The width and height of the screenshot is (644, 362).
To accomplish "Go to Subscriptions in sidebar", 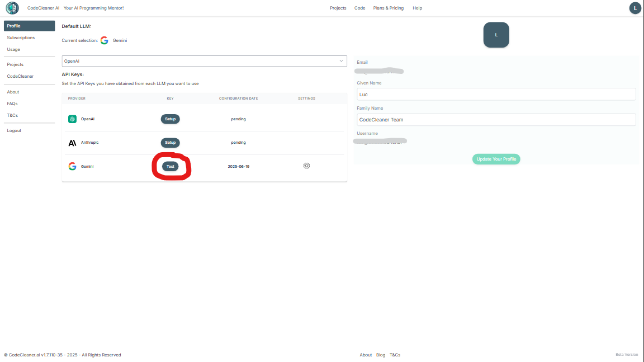I will pyautogui.click(x=21, y=38).
